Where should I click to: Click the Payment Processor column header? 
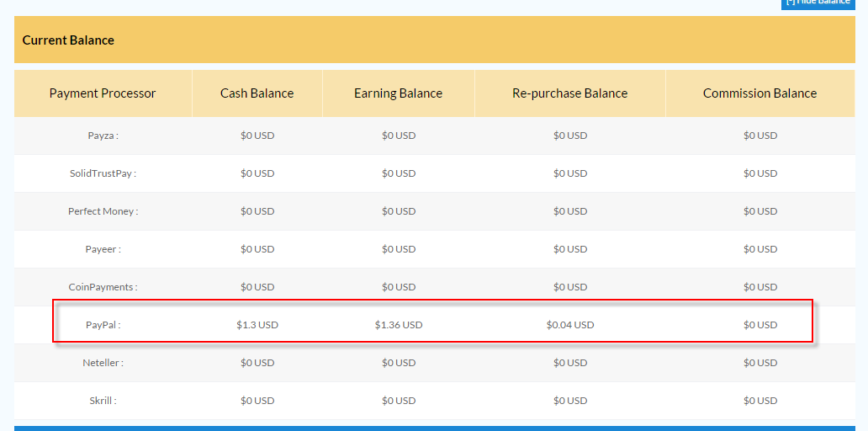pos(103,93)
